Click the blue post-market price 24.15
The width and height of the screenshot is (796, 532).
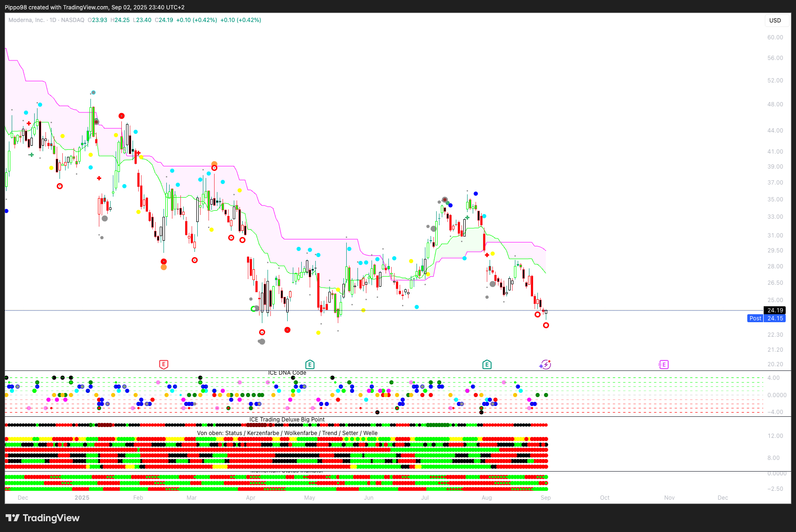click(x=775, y=318)
